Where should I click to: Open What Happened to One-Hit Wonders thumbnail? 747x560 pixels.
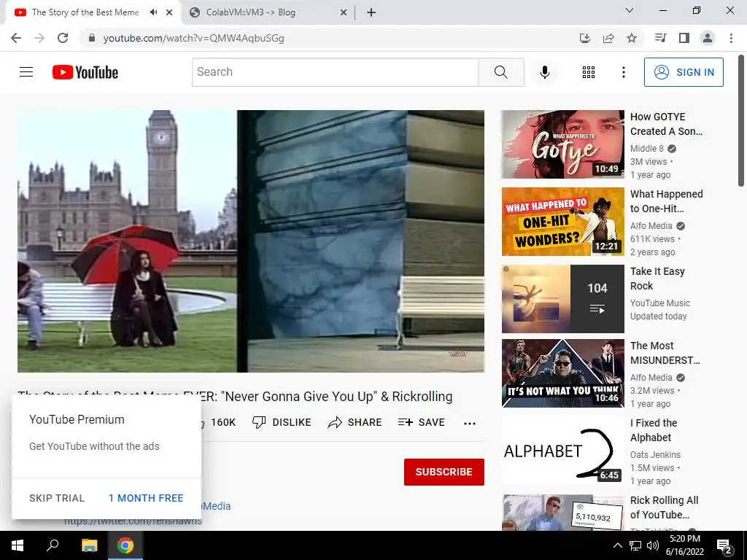(562, 222)
